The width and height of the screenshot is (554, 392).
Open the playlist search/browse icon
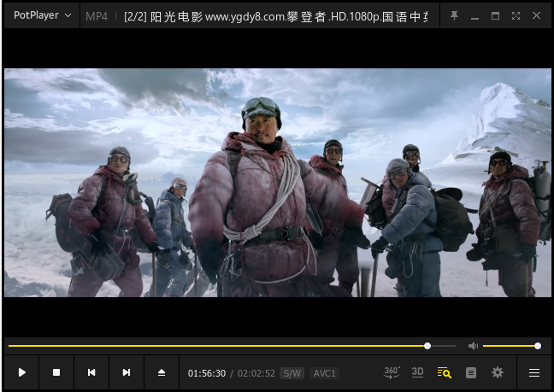[444, 372]
